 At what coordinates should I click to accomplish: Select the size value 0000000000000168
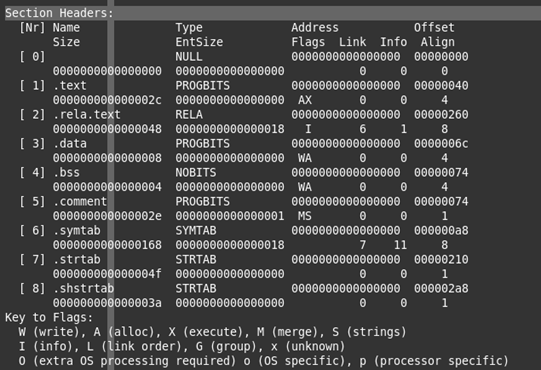107,245
